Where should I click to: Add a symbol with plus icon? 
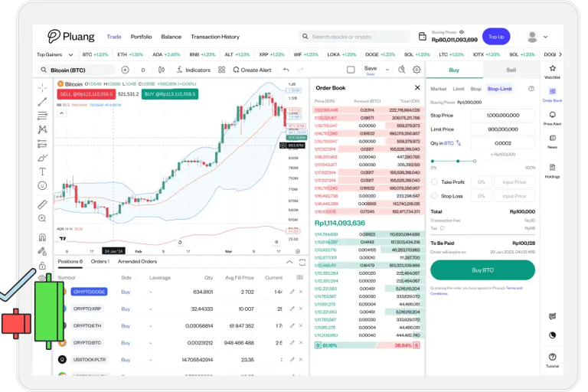tap(126, 70)
